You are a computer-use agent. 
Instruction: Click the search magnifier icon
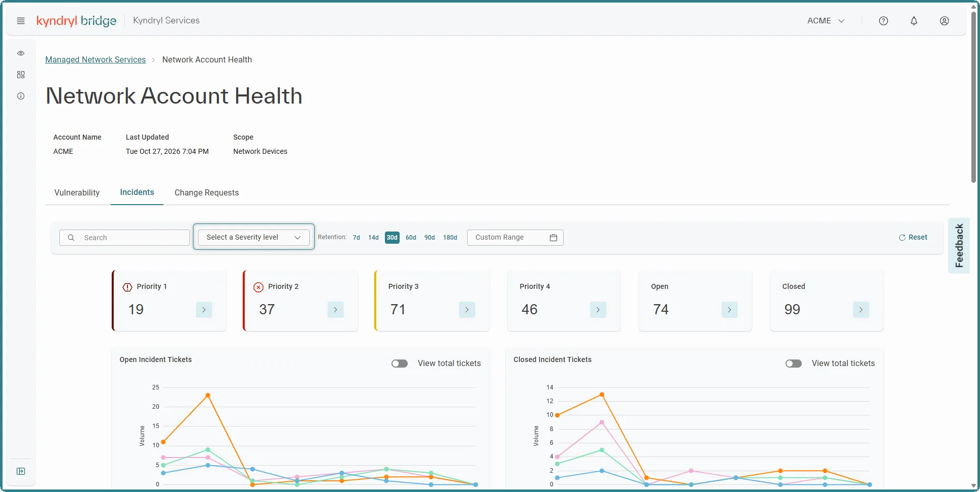pos(71,238)
